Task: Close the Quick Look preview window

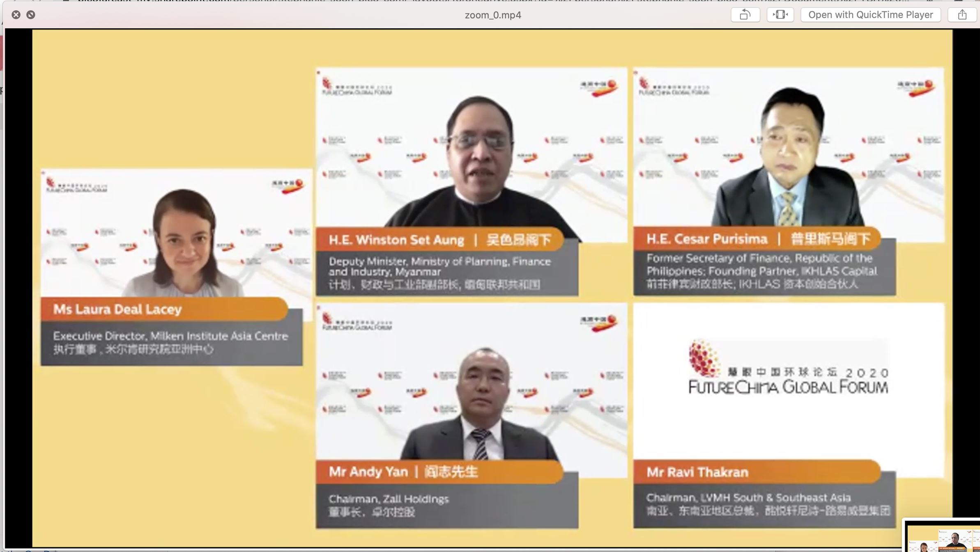Action: [x=16, y=15]
